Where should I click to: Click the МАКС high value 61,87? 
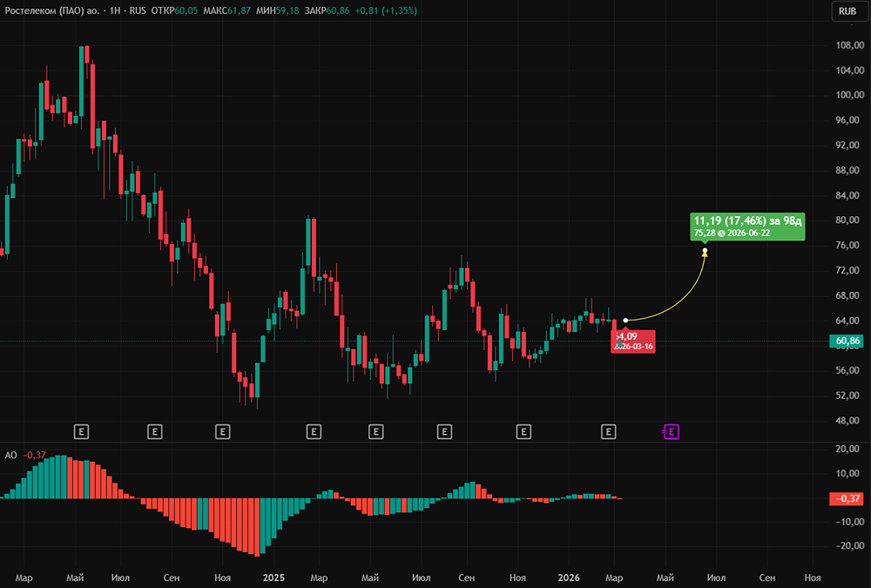tap(239, 10)
